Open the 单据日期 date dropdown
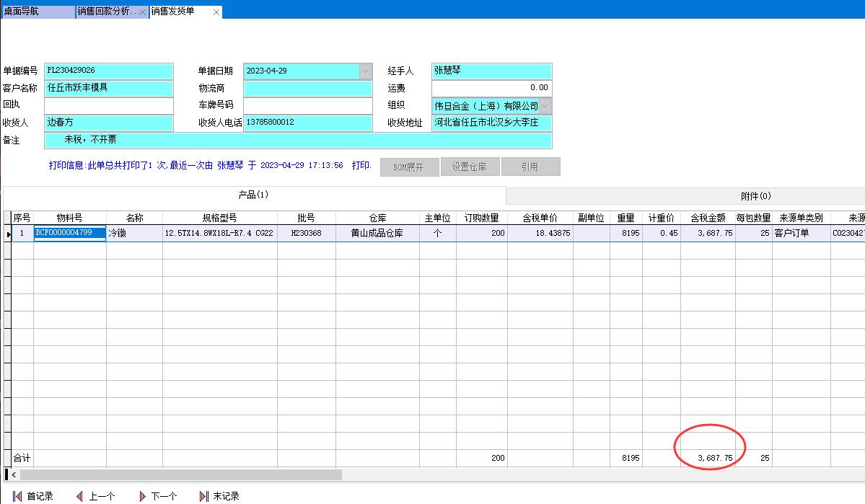 (365, 71)
